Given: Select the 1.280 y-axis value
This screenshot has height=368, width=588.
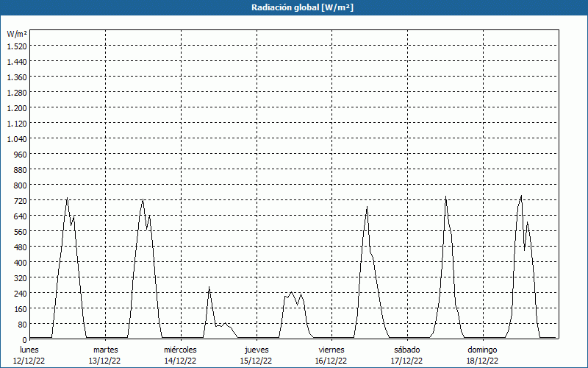Looking at the screenshot, I should click(17, 93).
